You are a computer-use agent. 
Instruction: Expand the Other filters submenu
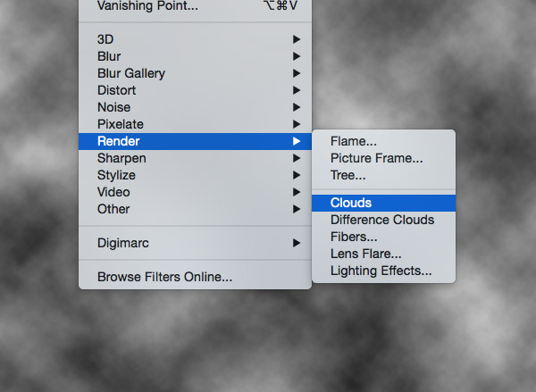113,209
